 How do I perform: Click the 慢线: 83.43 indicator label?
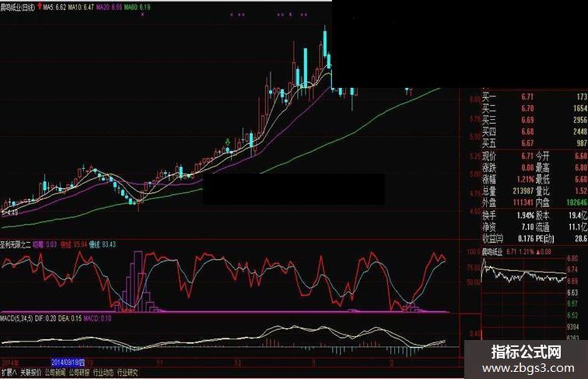pos(103,245)
